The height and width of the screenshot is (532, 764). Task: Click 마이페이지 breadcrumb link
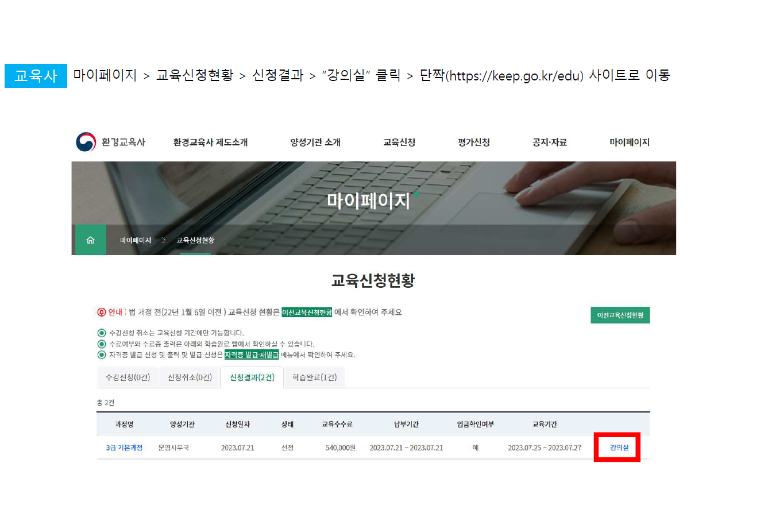pyautogui.click(x=136, y=240)
